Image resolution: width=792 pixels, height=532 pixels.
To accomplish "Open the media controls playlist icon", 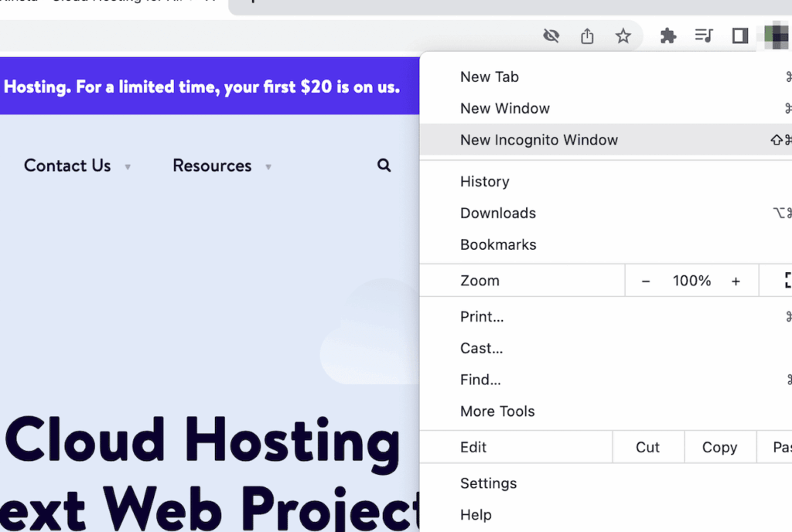I will tap(703, 36).
